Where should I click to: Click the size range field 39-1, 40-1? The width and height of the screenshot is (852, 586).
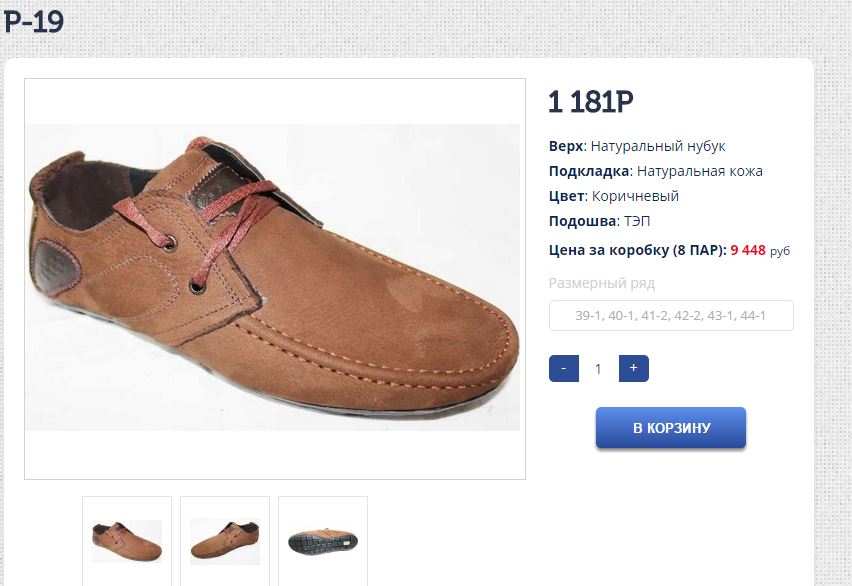point(671,315)
